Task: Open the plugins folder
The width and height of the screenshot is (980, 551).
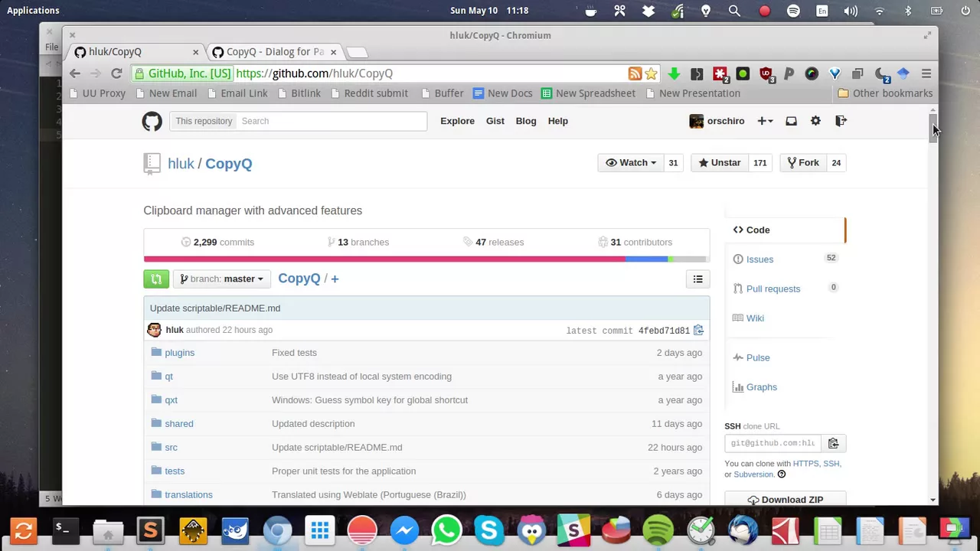Action: tap(179, 353)
